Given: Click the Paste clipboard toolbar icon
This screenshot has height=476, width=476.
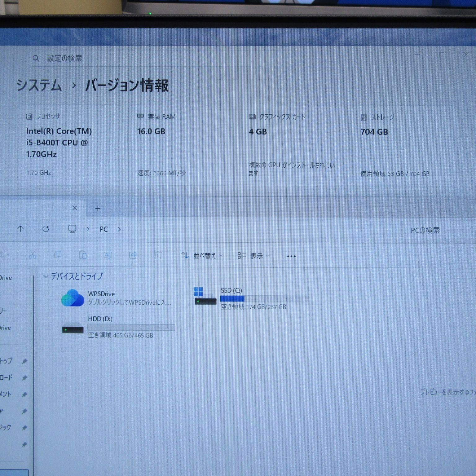Looking at the screenshot, I should click(83, 255).
